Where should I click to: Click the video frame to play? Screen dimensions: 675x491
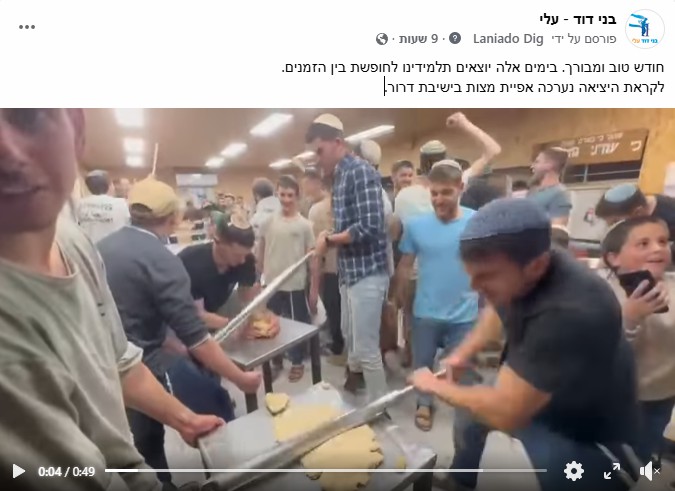(338, 284)
